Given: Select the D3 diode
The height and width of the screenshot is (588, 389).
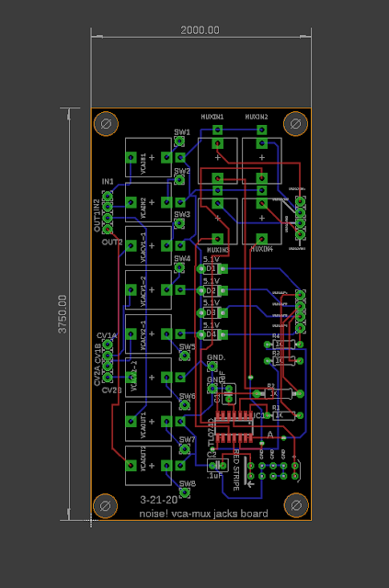Looking at the screenshot, I should tap(212, 312).
